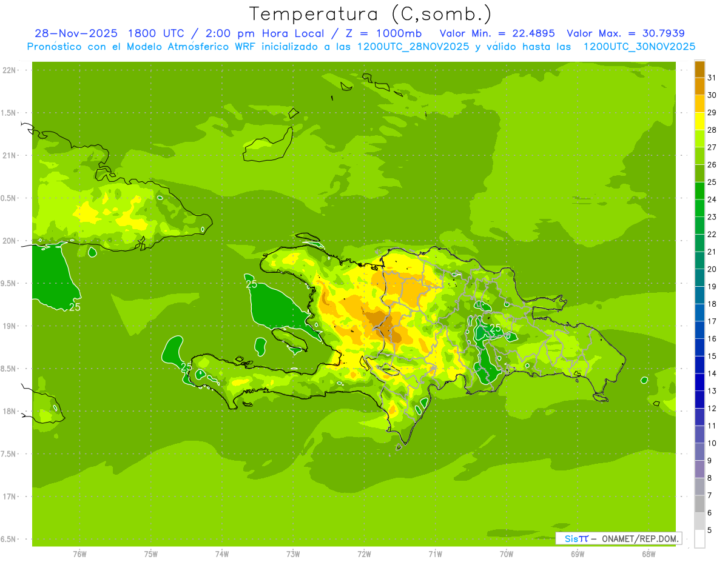The width and height of the screenshot is (728, 562).
Task: Click the yellow legend swatch between 28 and 29
Action: point(699,121)
